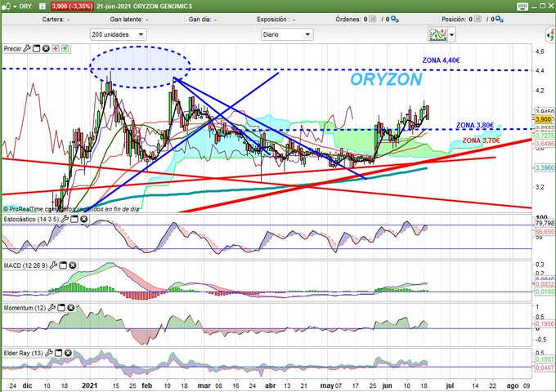Click the ZONA 3,80€ annotation text
Screen dimensions: 556x392
(475, 125)
